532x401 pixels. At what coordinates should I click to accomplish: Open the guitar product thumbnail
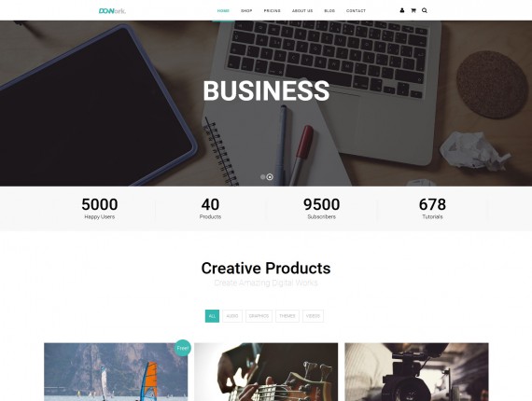[266, 372]
